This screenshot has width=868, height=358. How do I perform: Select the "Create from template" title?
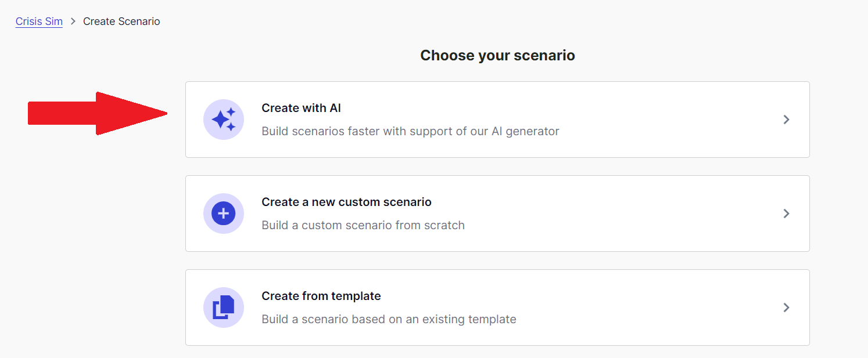[321, 296]
